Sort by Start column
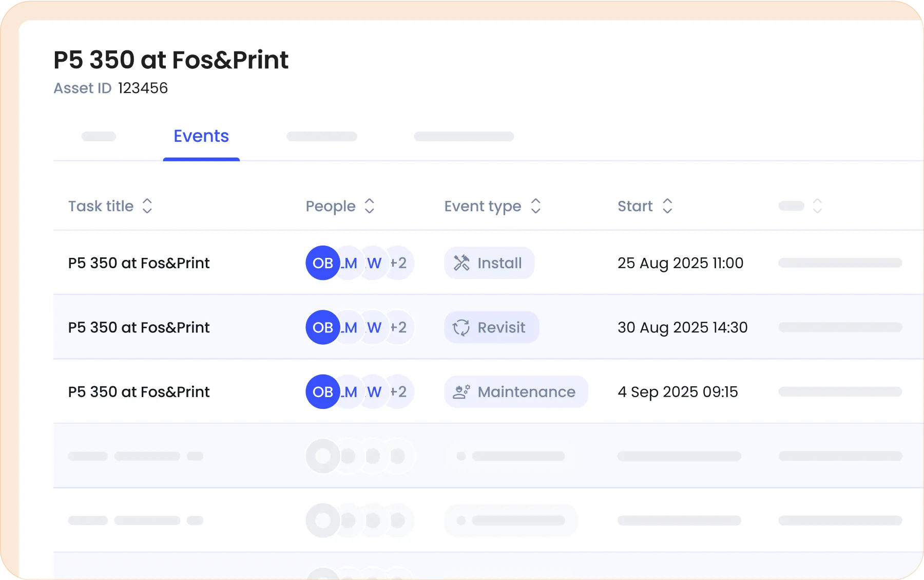This screenshot has width=924, height=580. tap(667, 206)
